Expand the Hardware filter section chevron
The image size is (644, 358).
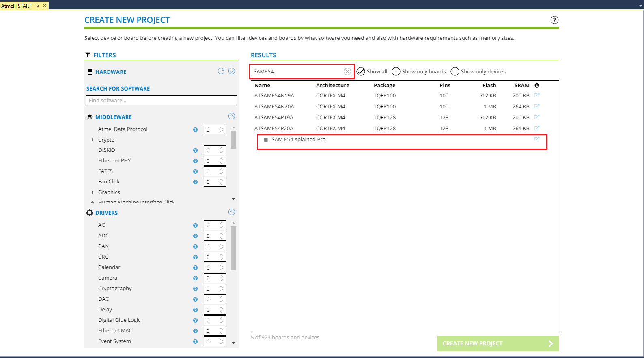232,71
